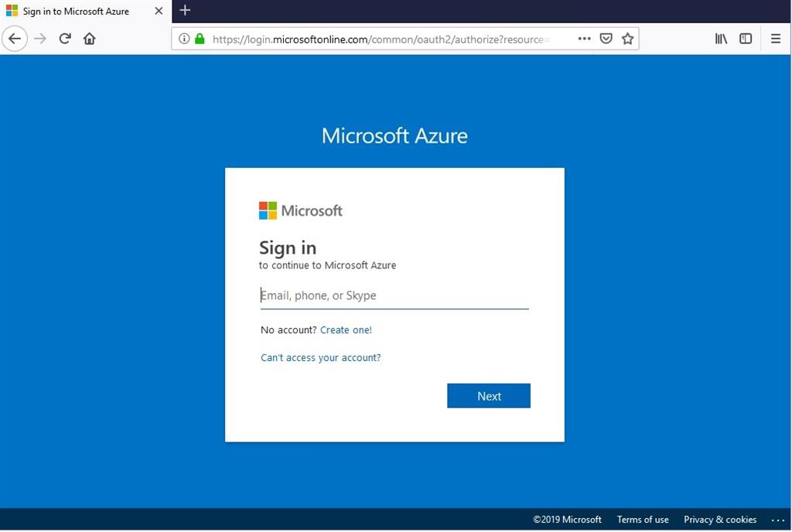The width and height of the screenshot is (792, 532).
Task: Open the Terms of use page
Action: click(x=643, y=520)
